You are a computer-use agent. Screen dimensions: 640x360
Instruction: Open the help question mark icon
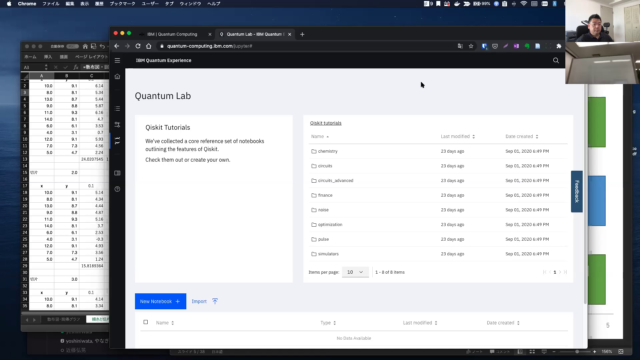[x=117, y=189]
